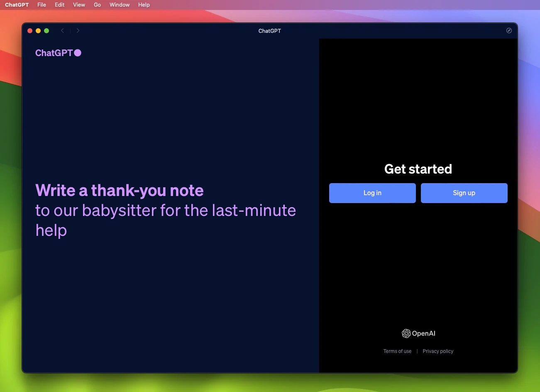Click the purple dot beside the ChatGPT wordmark
540x392 pixels.
tap(78, 53)
